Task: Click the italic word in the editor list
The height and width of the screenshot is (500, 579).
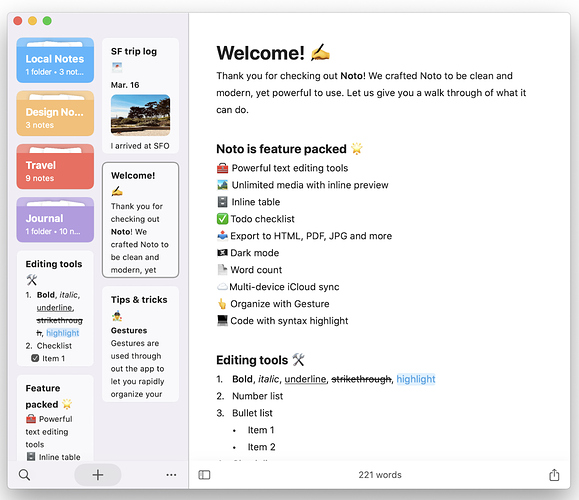Action: click(268, 379)
